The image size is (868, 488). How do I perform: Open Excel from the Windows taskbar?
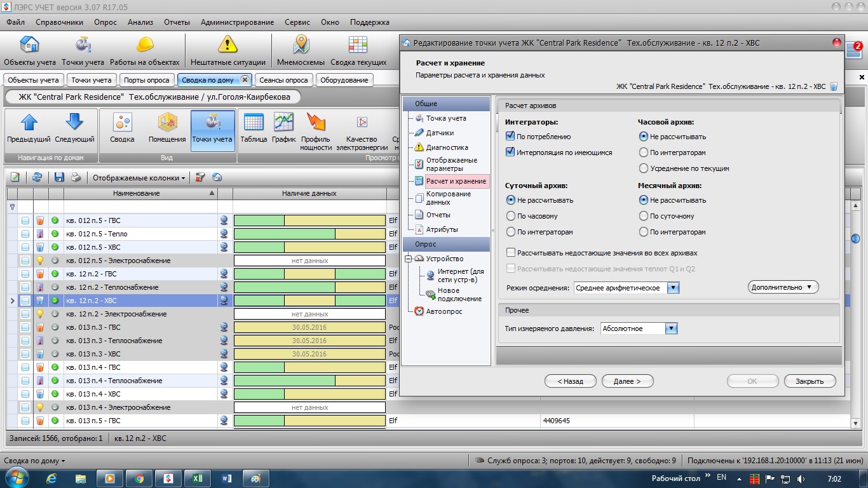click(198, 478)
